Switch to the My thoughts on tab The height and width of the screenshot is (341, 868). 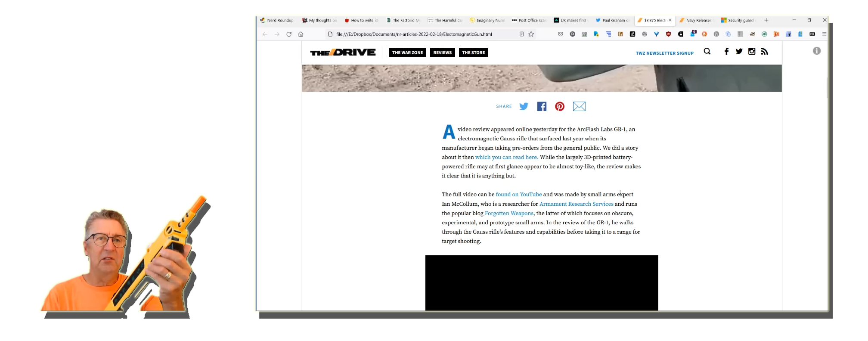point(319,20)
